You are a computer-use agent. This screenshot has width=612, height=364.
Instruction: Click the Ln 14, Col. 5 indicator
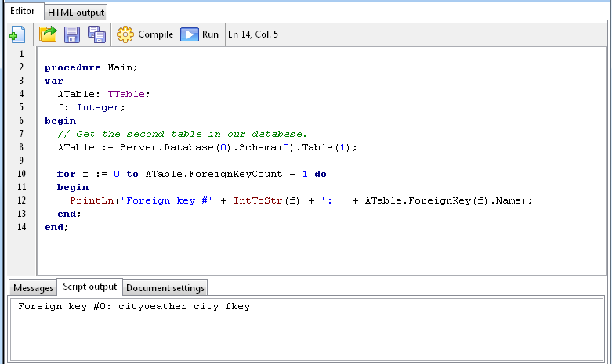[253, 34]
